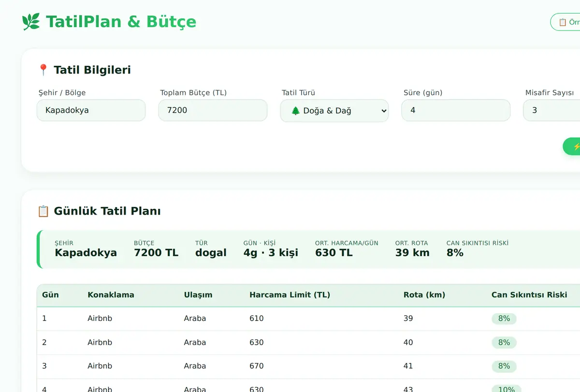Image resolution: width=580 pixels, height=392 pixels.
Task: Click the Can Sıkıntısı Riski column header
Action: (529, 295)
